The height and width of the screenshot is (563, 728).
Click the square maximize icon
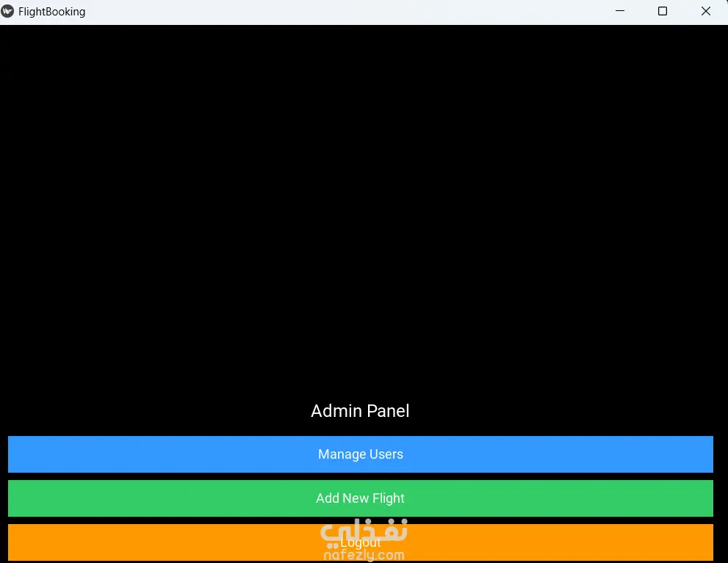click(x=663, y=11)
